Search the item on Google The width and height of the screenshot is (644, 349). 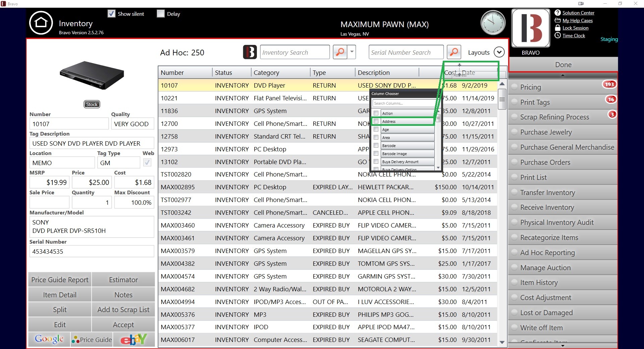click(49, 339)
